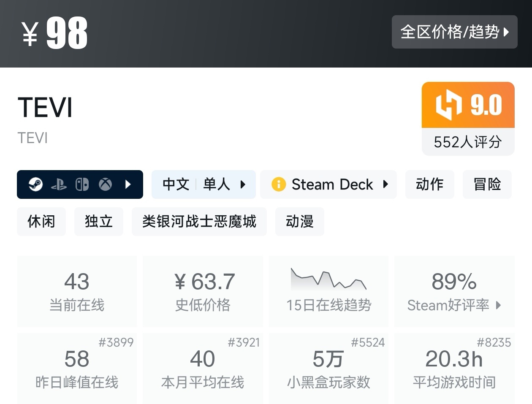Click the Steam Deck yellow info icon
532x404 pixels.
[279, 184]
